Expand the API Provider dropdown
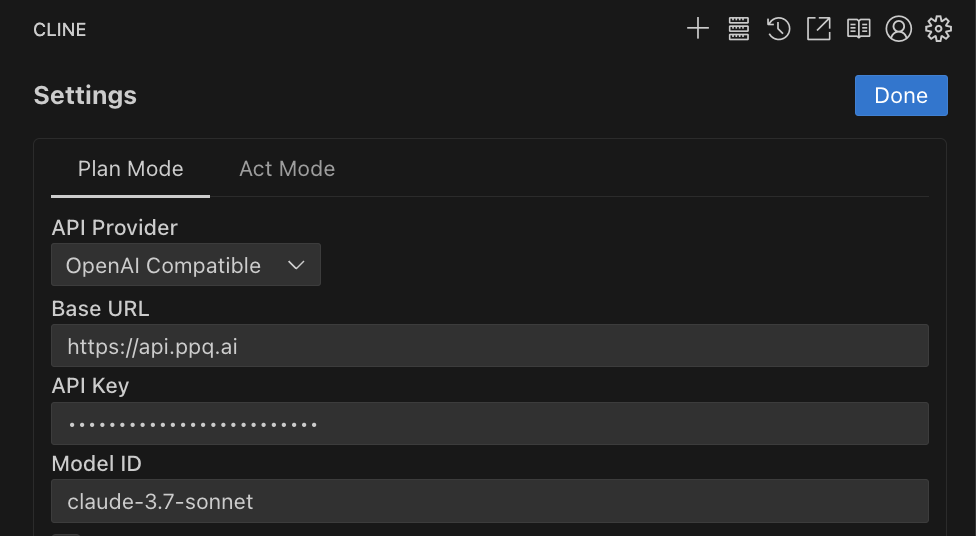The image size is (976, 536). (x=186, y=265)
